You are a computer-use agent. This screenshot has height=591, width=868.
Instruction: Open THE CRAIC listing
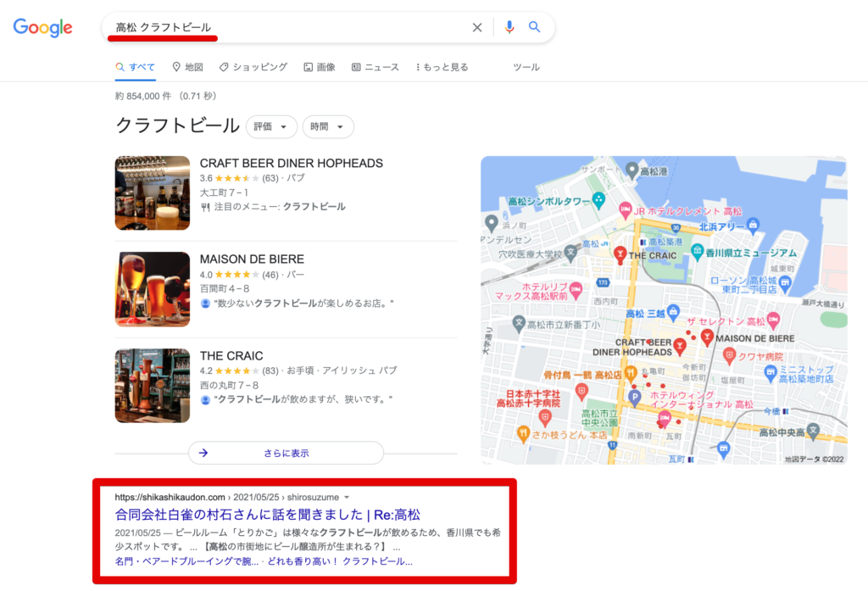(x=231, y=355)
